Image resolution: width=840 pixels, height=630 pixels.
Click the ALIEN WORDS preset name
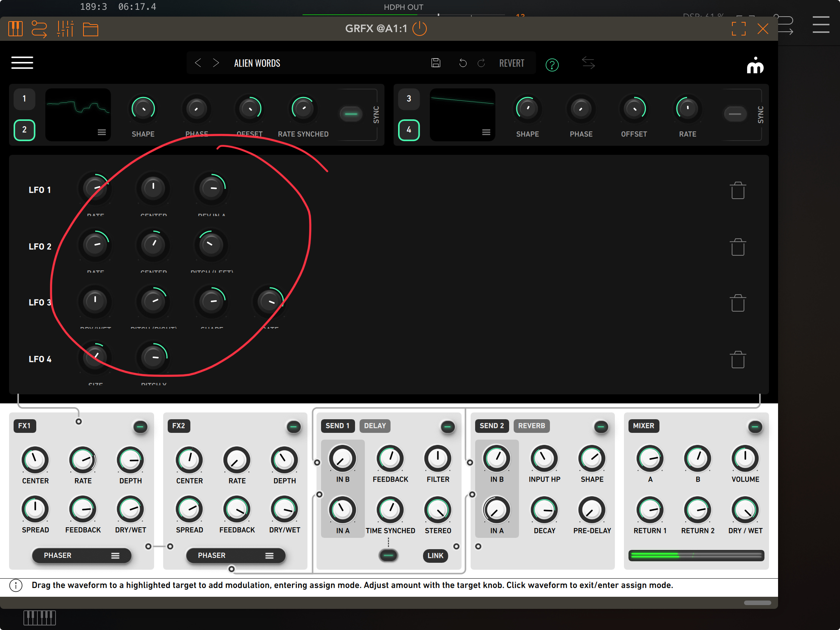[257, 63]
